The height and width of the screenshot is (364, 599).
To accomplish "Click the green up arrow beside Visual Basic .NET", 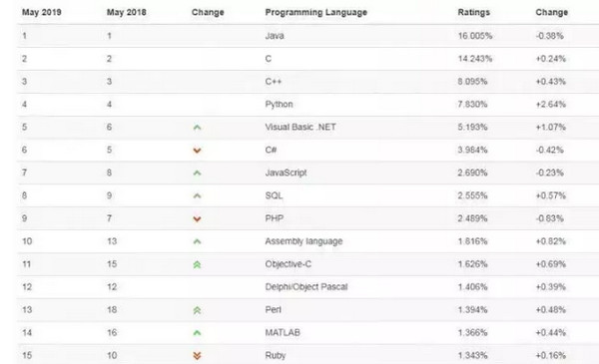I will tap(197, 128).
